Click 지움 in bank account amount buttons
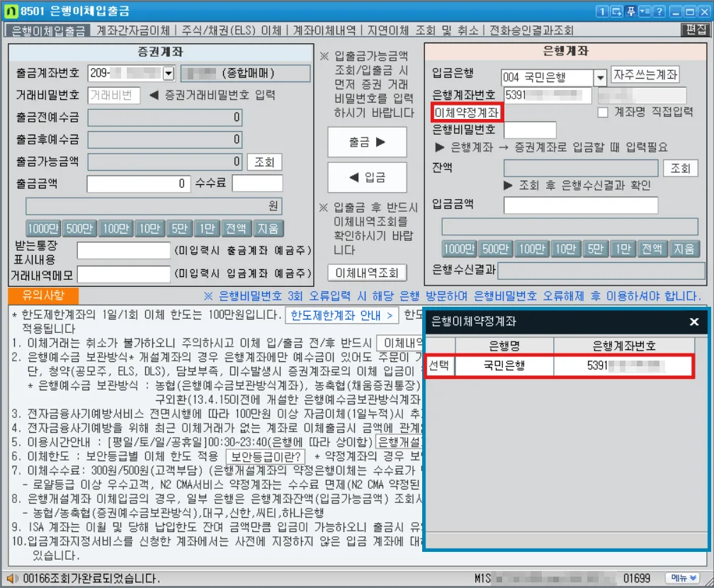This screenshot has height=588, width=714. [x=684, y=249]
